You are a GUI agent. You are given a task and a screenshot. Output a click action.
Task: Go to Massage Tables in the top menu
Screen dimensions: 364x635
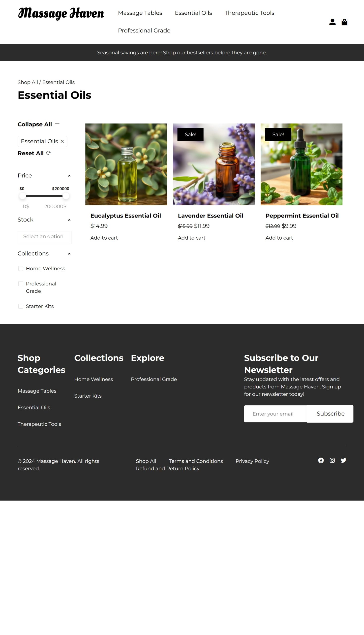pyautogui.click(x=140, y=13)
